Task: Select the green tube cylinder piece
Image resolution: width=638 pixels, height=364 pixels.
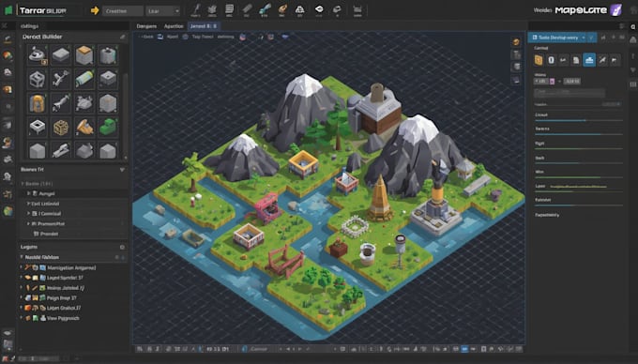Action: point(84,79)
